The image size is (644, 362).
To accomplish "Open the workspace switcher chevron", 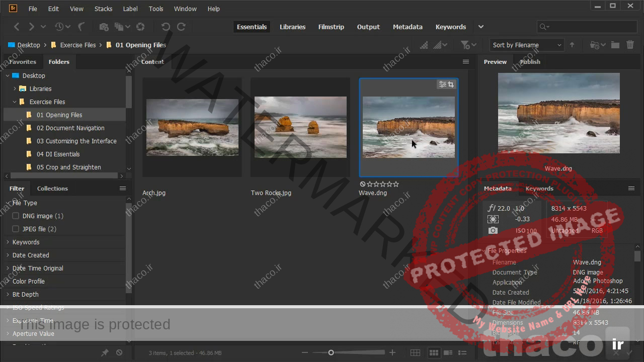I will (481, 27).
